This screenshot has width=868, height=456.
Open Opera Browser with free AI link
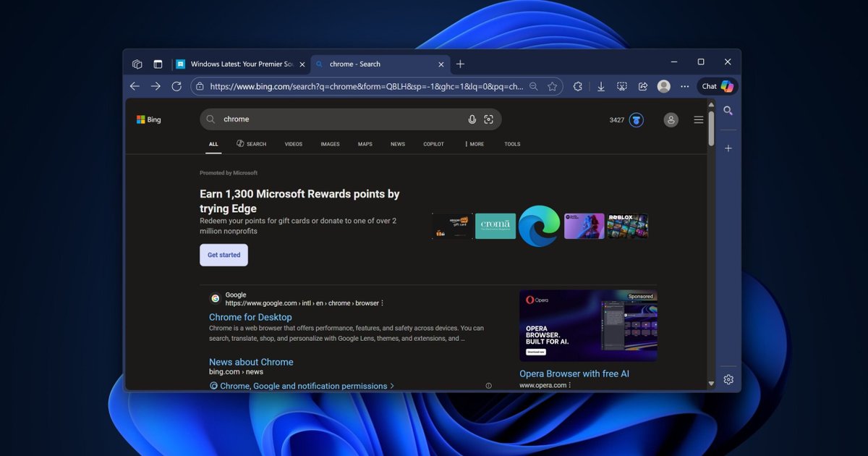[574, 373]
